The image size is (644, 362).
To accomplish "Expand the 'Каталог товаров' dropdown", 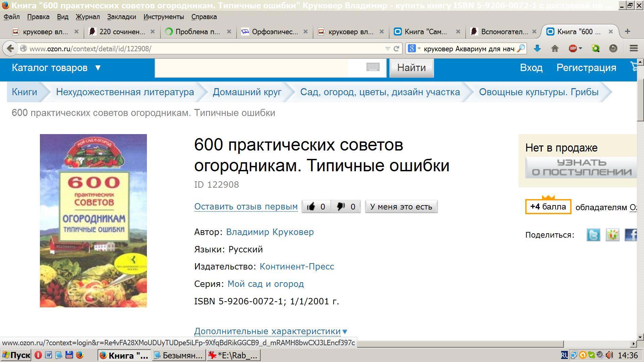I will pyautogui.click(x=56, y=68).
